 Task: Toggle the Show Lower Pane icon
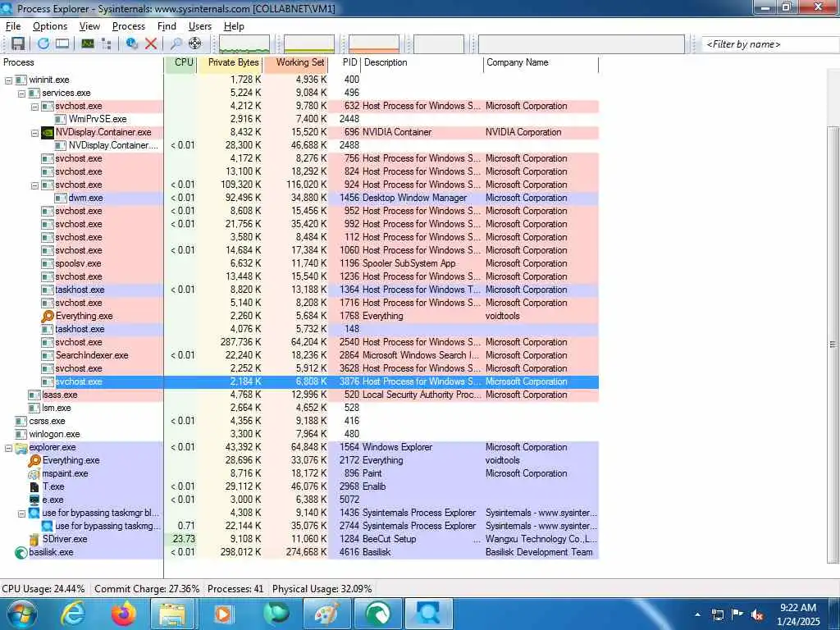[x=62, y=44]
